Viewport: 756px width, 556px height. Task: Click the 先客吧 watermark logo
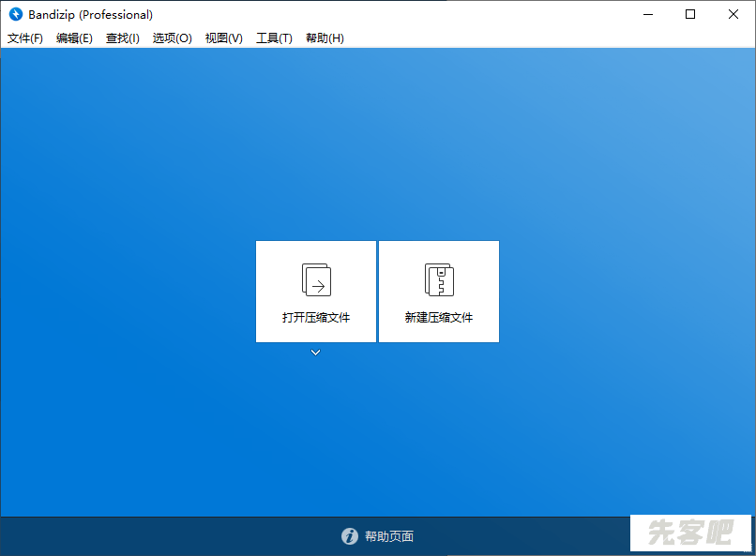(692, 534)
